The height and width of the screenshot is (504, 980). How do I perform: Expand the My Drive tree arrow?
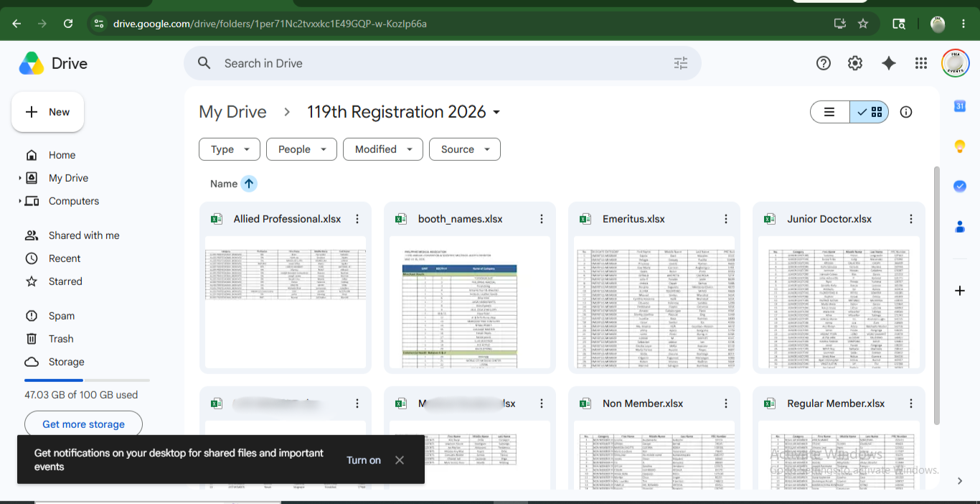point(20,178)
